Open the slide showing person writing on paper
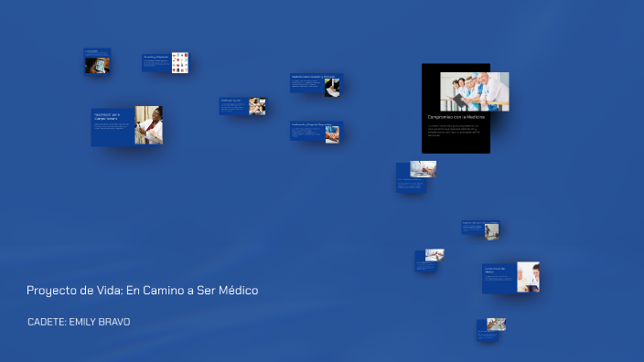Viewport: 644px width, 362px height. [317, 85]
